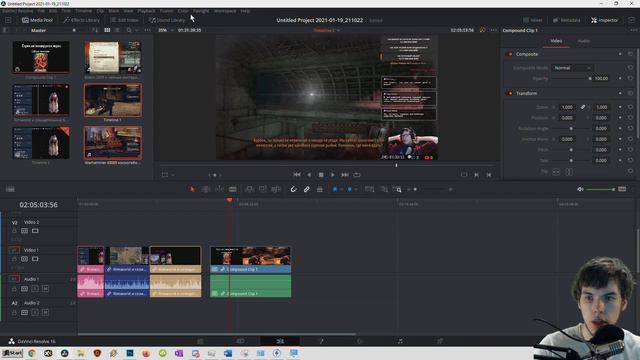Select the Blade Edit Mode tool
Viewport: 640px width, 360px height.
[233, 189]
